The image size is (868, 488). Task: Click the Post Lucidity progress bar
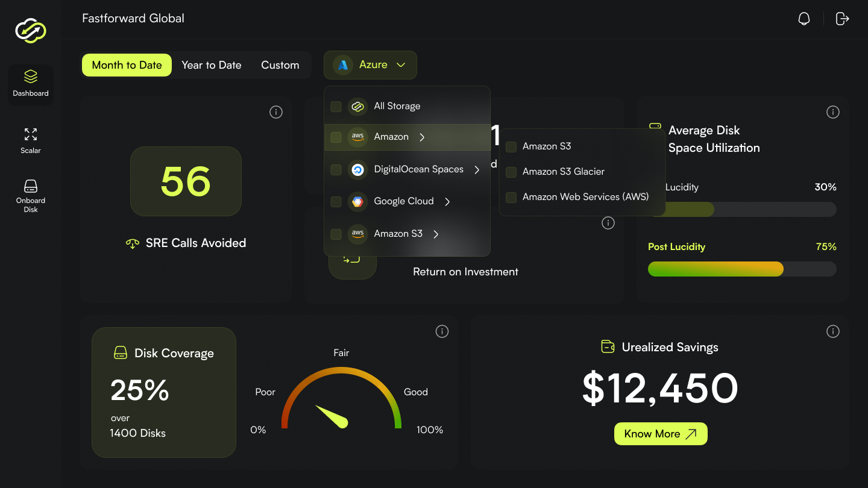741,269
